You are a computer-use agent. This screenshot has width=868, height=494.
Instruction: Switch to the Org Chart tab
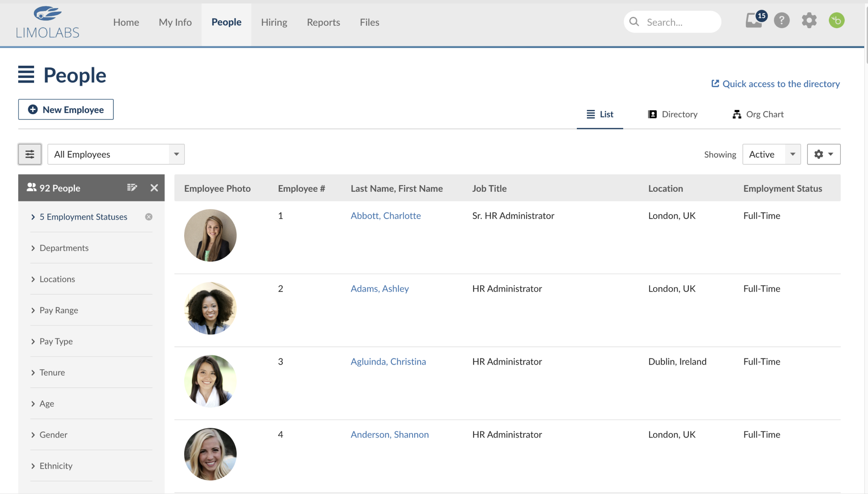(758, 114)
